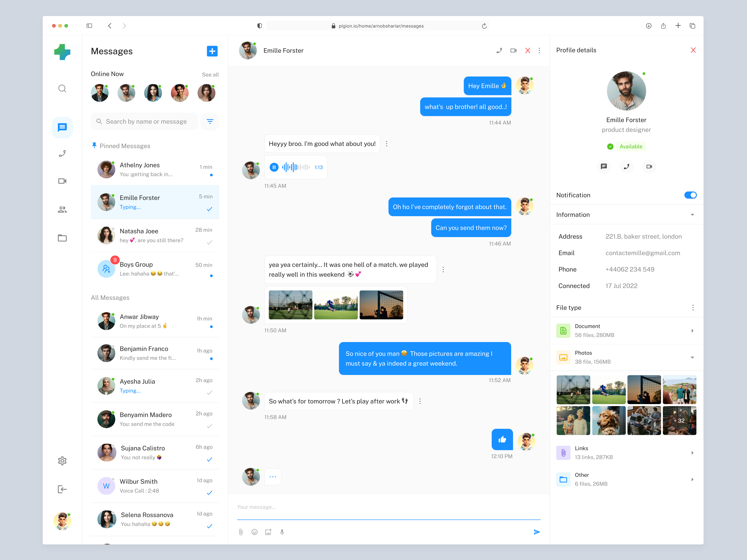The image size is (747, 560).
Task: Open the contacts icon in left sidebar
Action: click(x=62, y=209)
